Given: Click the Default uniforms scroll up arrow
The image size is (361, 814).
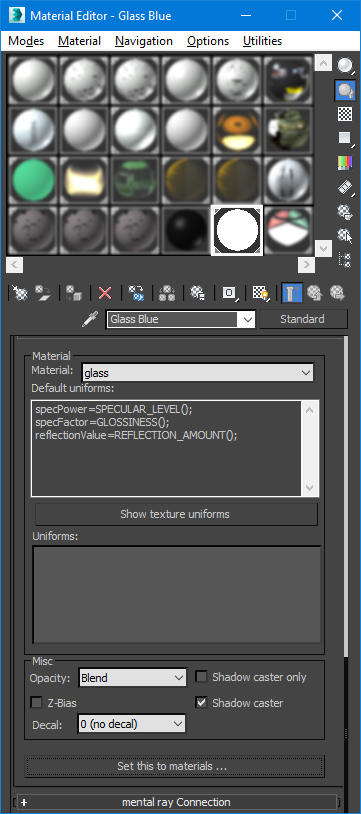Looking at the screenshot, I should (x=310, y=409).
